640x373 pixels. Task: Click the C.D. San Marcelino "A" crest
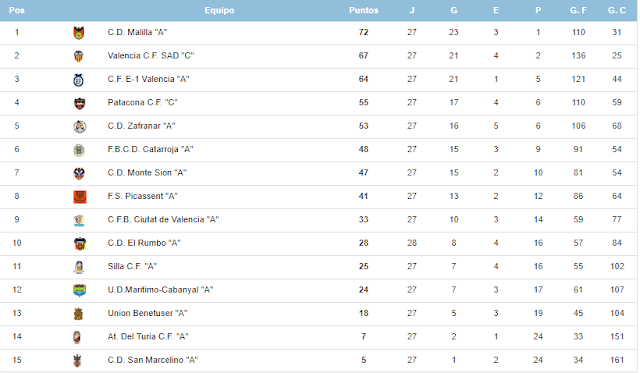pos(77,361)
